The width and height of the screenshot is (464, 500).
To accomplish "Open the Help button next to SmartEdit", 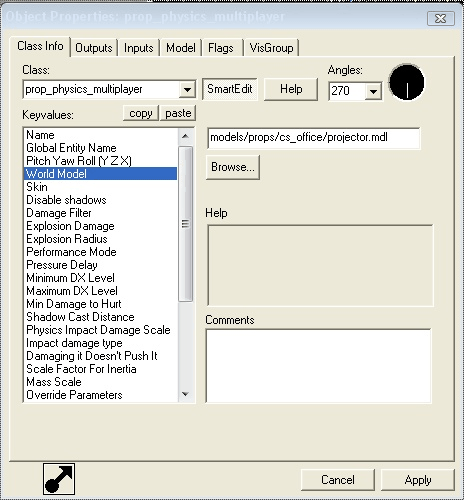I will 291,89.
